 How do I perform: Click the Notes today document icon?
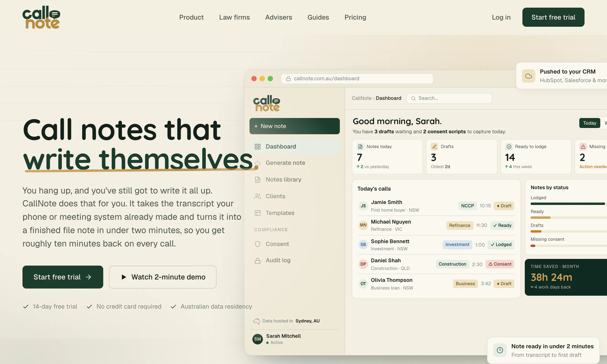point(360,147)
